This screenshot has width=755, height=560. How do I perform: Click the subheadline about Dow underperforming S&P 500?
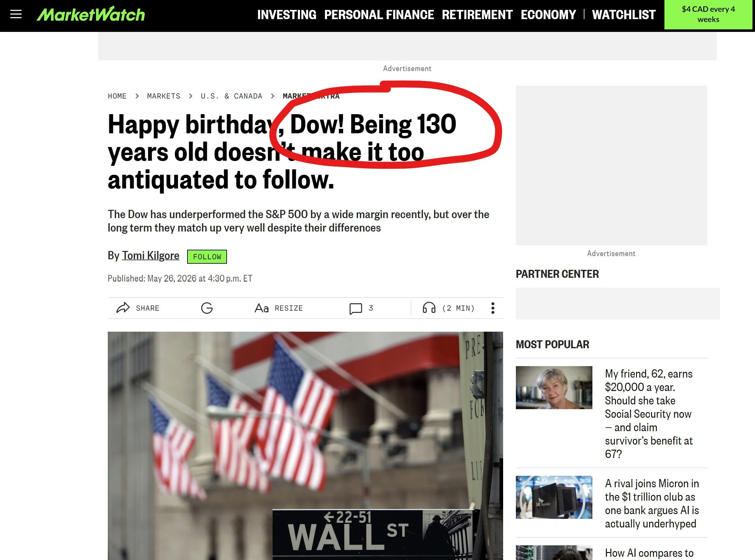point(298,221)
